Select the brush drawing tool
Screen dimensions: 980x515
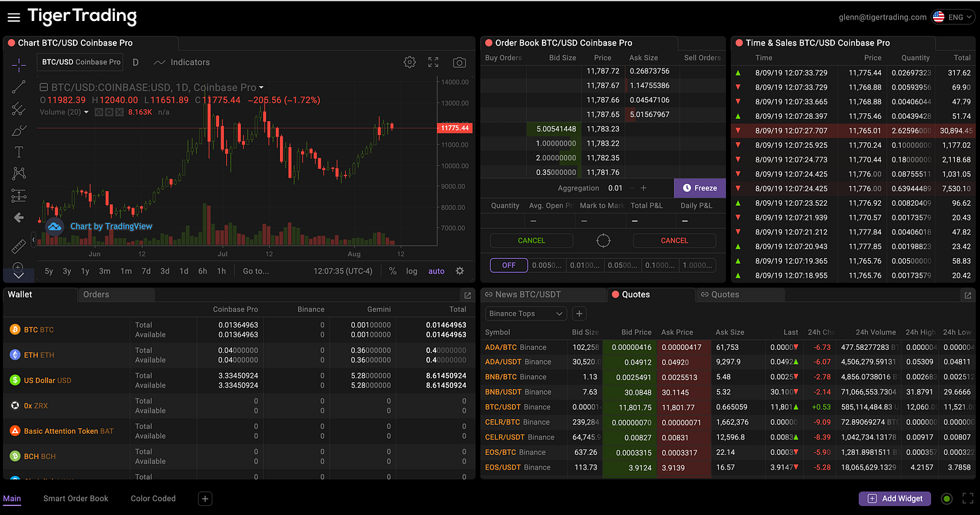pyautogui.click(x=19, y=130)
